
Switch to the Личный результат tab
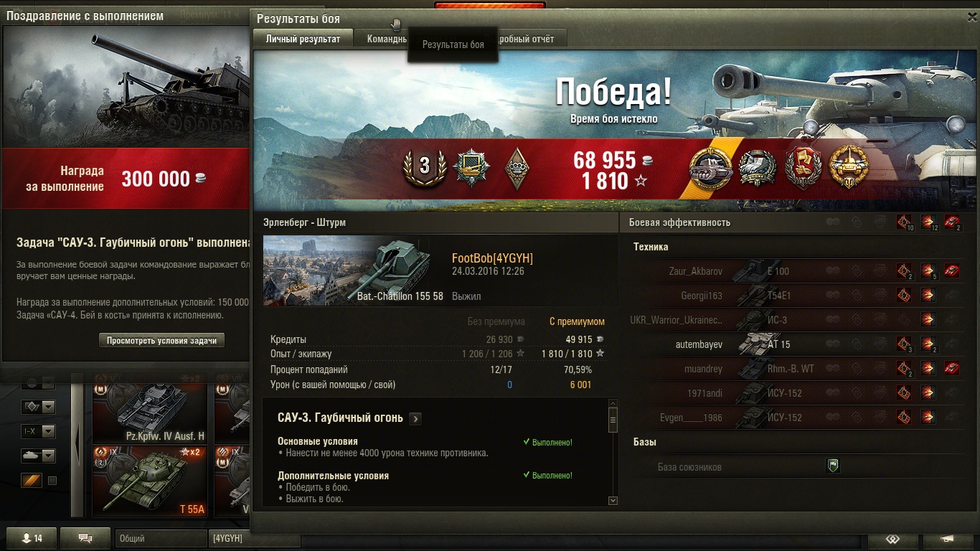click(x=303, y=39)
